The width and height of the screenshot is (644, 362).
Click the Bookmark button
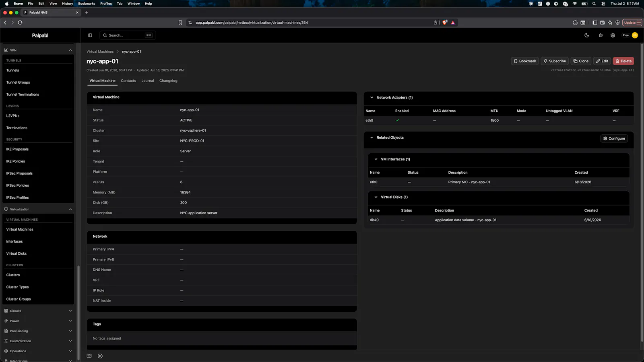525,61
